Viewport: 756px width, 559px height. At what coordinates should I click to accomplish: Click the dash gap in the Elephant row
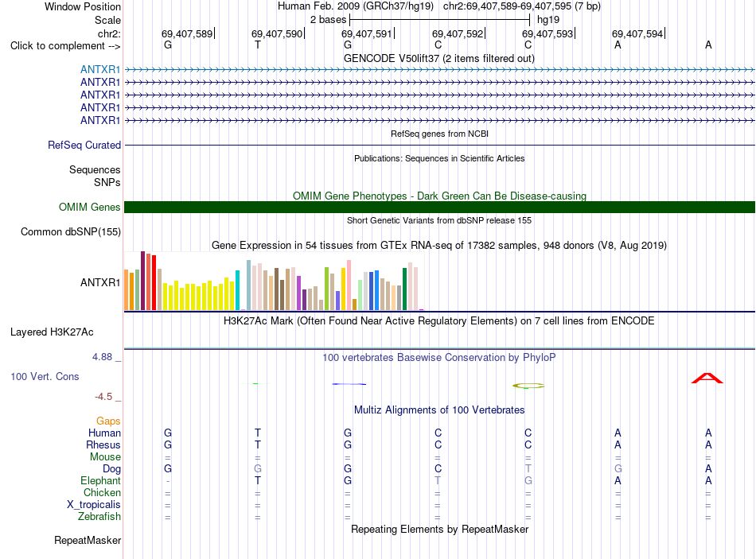(x=168, y=481)
